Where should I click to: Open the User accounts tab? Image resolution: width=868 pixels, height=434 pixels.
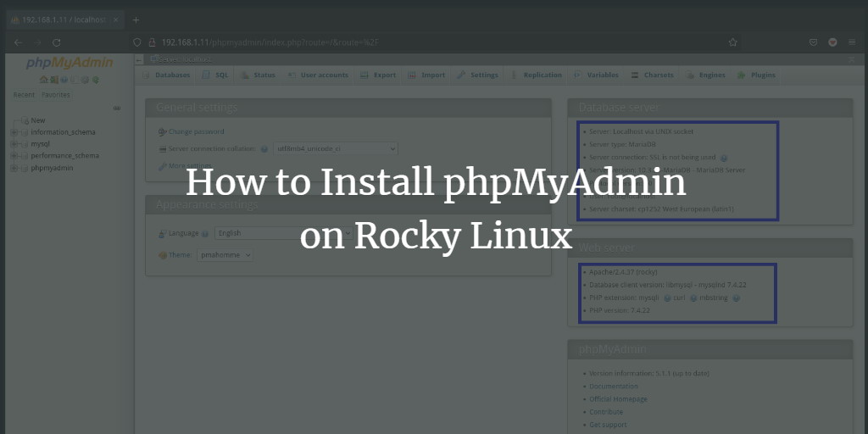coord(319,75)
